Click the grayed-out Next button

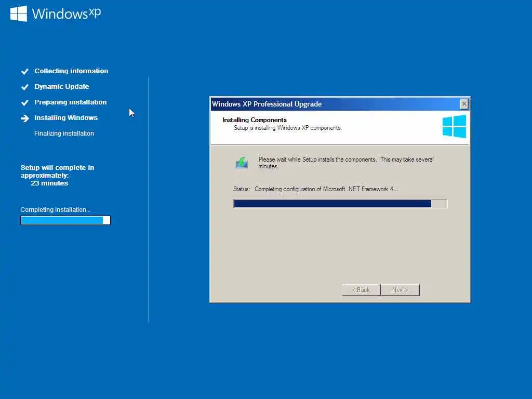click(400, 290)
